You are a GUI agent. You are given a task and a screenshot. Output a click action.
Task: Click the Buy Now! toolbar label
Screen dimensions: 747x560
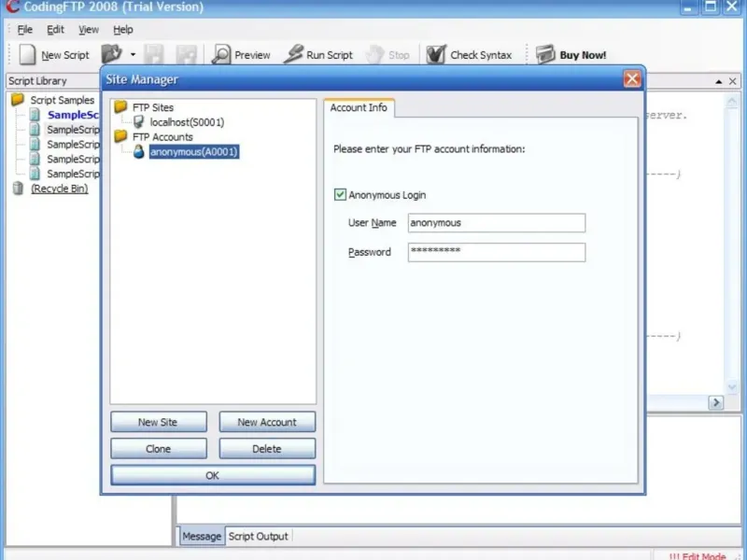pos(583,55)
